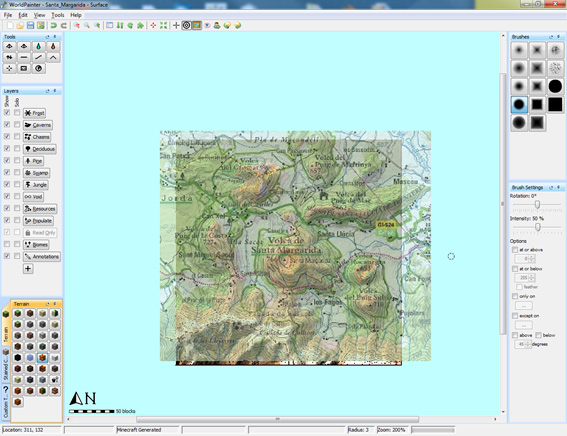Click the Layers panel undock icon
The image size is (567, 436).
47,91
